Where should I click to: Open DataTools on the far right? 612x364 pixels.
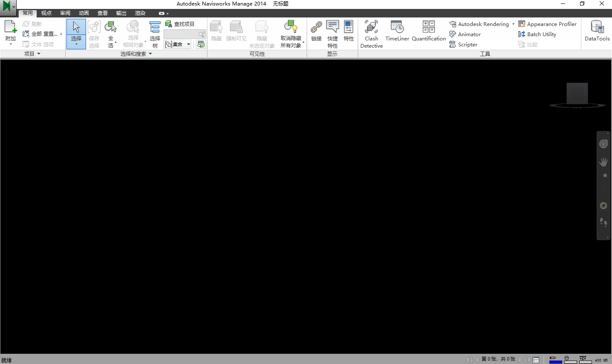596,32
